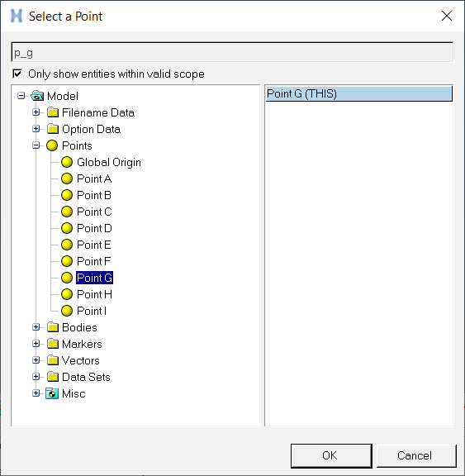Click the Misc folder icon
The height and width of the screenshot is (476, 465).
(52, 393)
